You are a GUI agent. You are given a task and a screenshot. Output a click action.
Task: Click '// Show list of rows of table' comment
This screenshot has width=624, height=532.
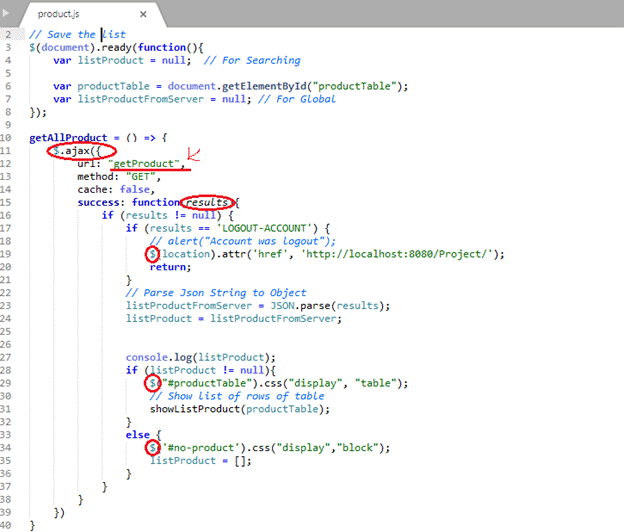237,396
